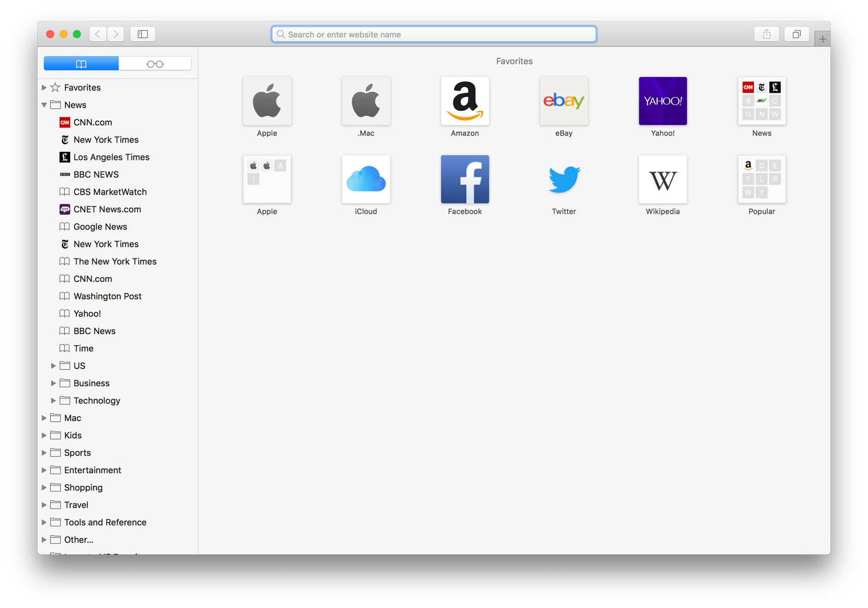The image size is (868, 608).
Task: Expand the Tools and Reference folder
Action: (44, 522)
